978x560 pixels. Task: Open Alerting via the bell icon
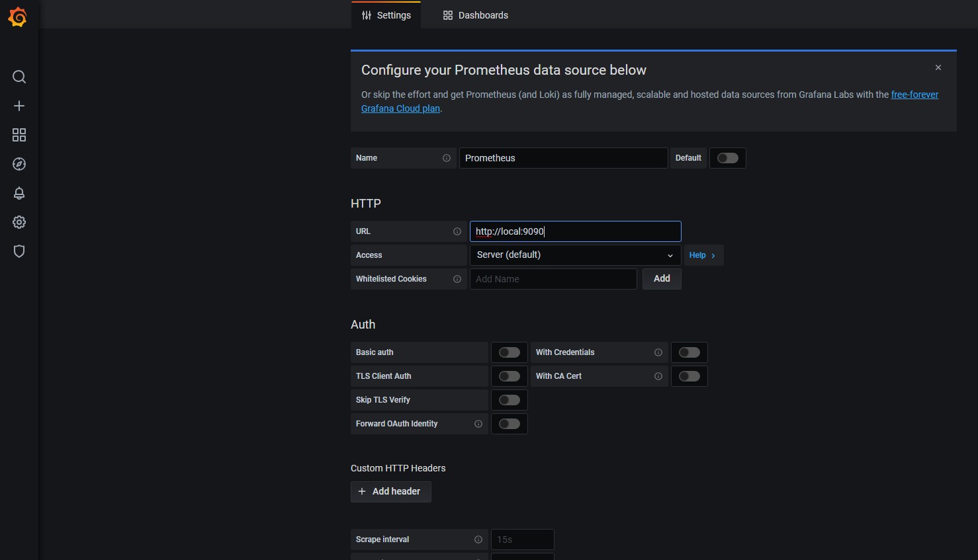19,193
